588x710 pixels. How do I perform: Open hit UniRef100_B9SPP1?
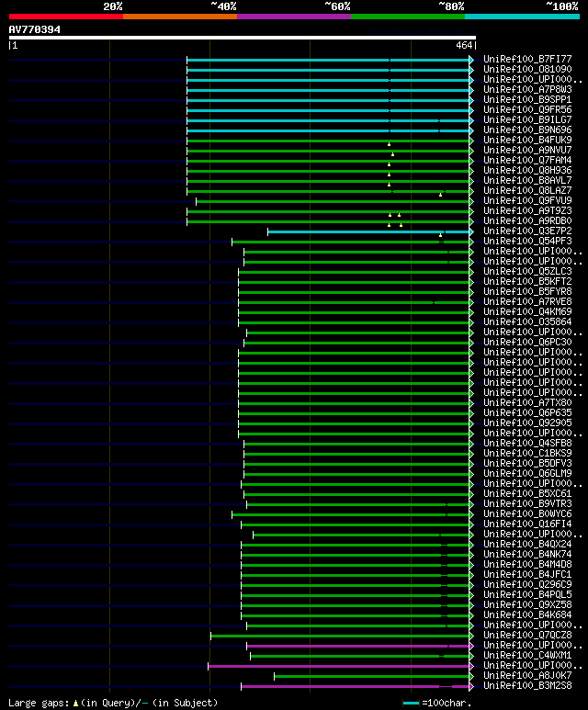click(527, 99)
